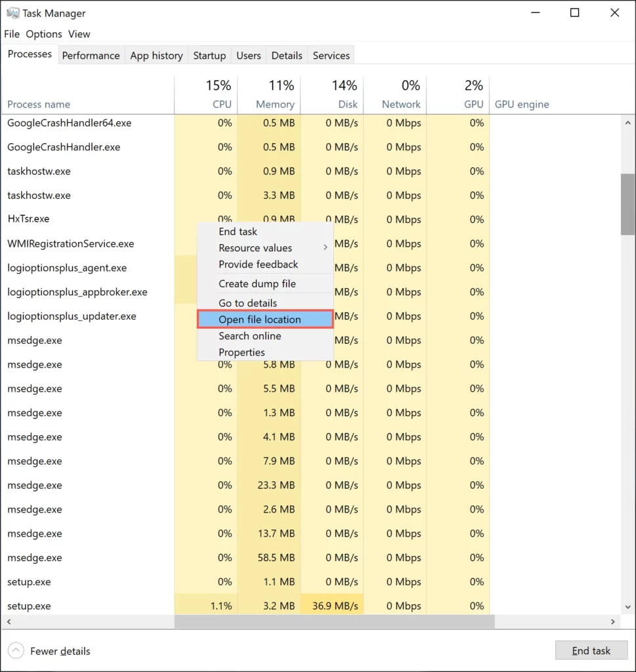Viewport: 636px width, 672px height.
Task: Open the File menu
Action: point(11,33)
